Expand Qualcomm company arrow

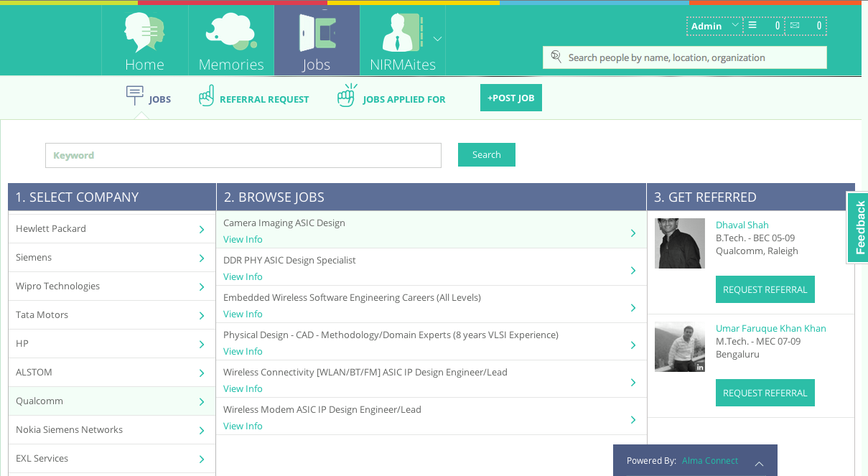point(202,402)
